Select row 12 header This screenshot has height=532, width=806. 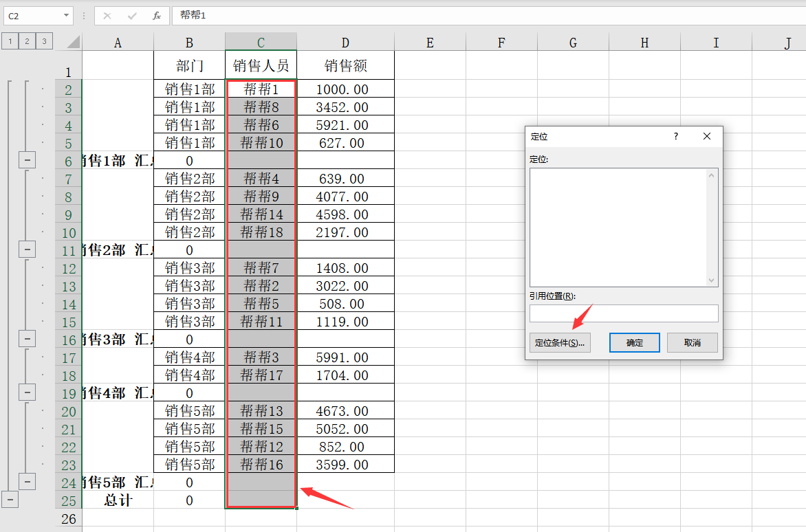pyautogui.click(x=68, y=268)
